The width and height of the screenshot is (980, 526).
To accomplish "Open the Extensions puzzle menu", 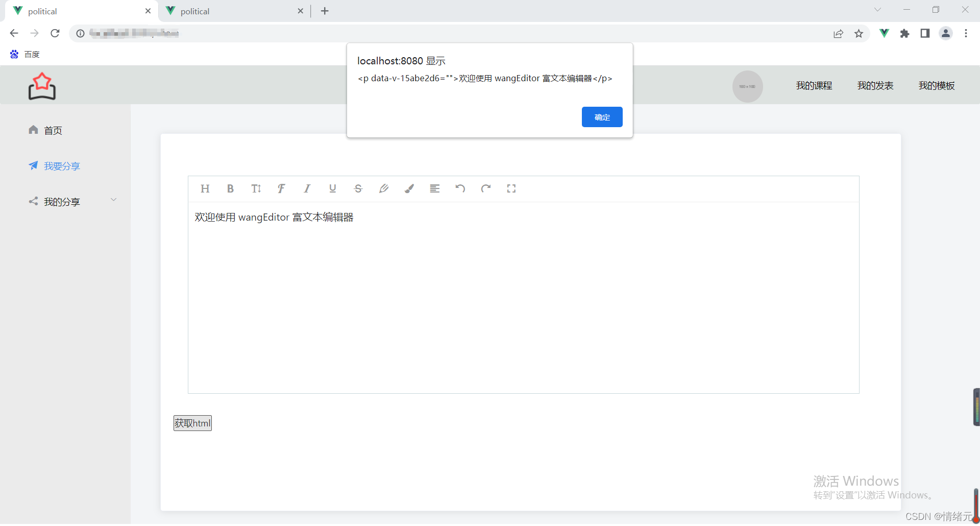I will (904, 33).
